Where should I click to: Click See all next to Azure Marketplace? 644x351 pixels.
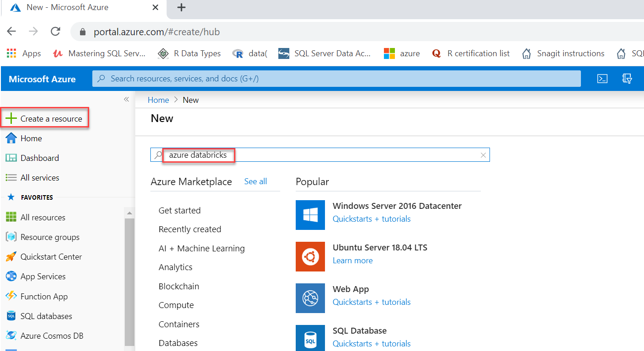click(255, 181)
